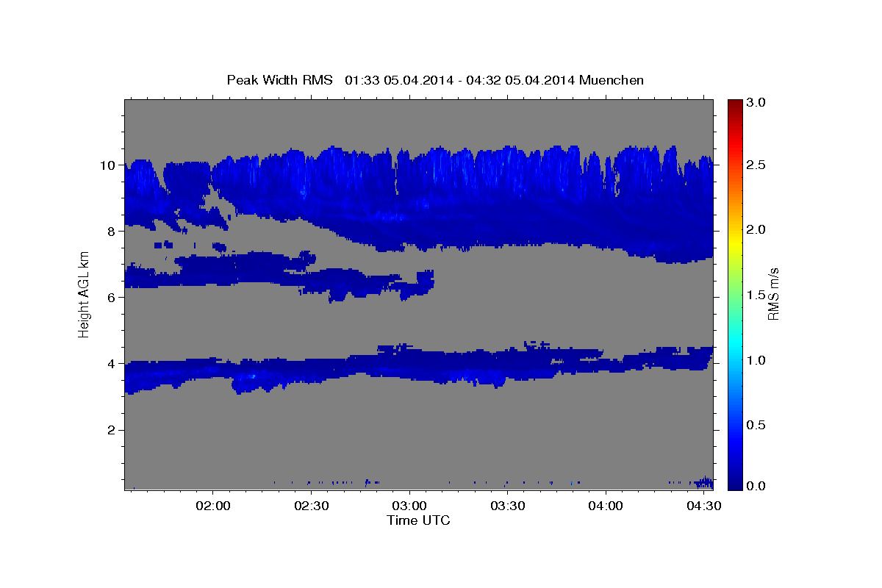Click the "Height AGL km" y-axis label
Screen dimensions: 882x588
84,294
